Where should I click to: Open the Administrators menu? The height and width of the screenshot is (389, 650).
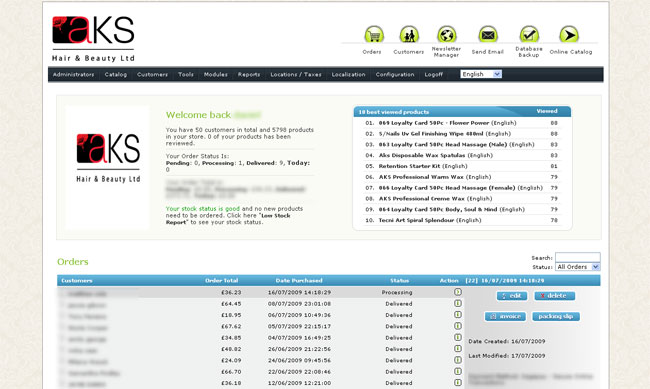coord(73,75)
